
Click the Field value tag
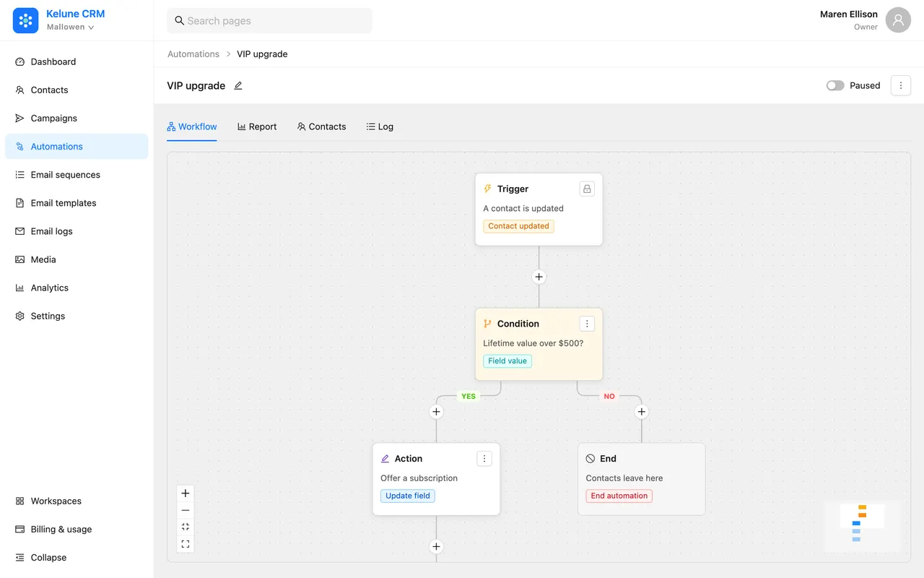click(507, 361)
